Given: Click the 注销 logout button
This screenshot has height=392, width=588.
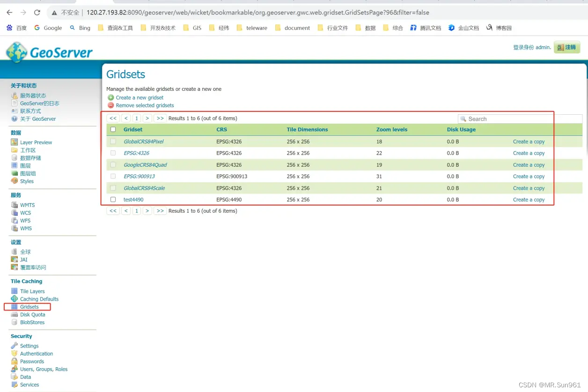Looking at the screenshot, I should pos(567,47).
